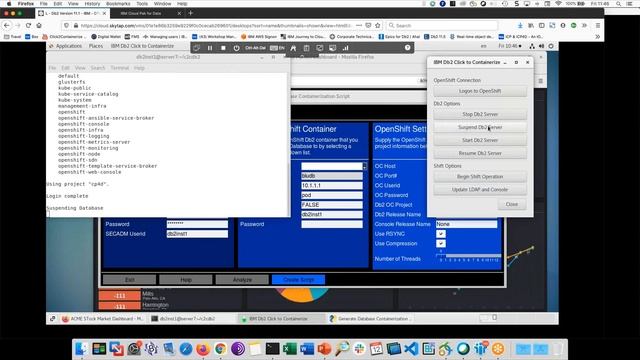The height and width of the screenshot is (360, 640).
Task: Focus the Firefox Search box
Action: (x=442, y=25)
